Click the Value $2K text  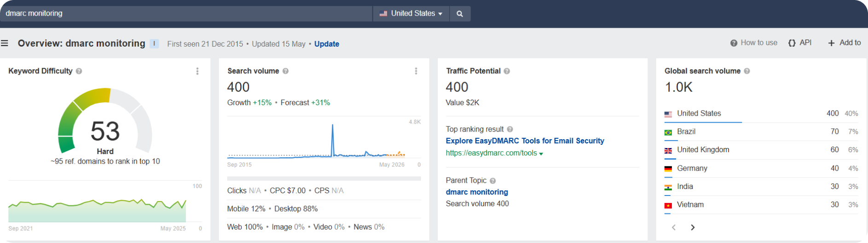(463, 103)
